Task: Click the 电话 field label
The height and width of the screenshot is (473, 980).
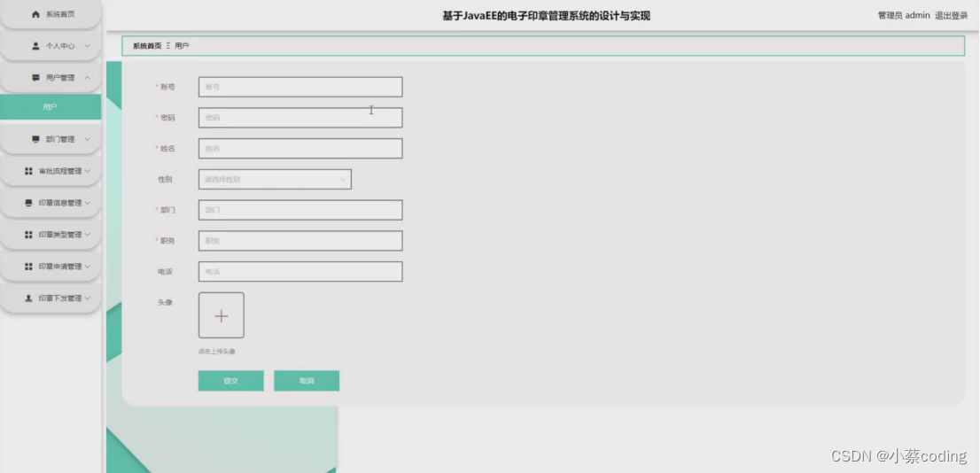Action: (x=165, y=272)
